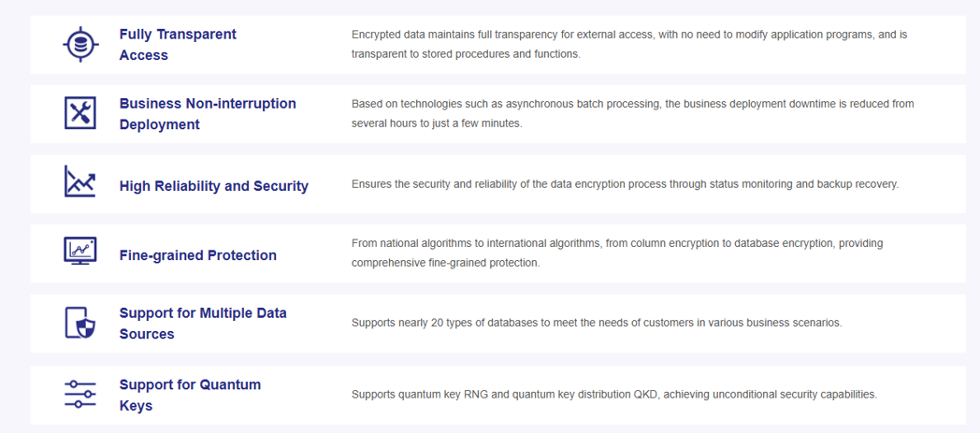Click the Support for Quantum Keys heading

click(x=190, y=395)
